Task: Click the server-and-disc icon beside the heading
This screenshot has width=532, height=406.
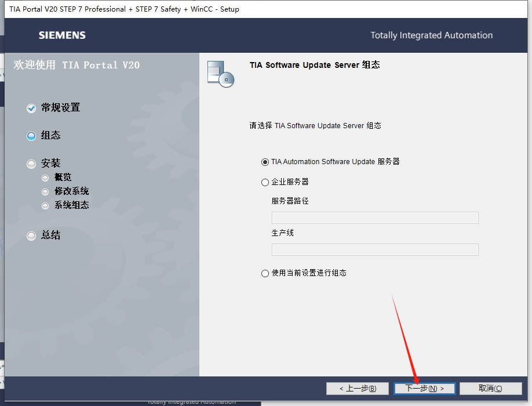Action: point(221,74)
